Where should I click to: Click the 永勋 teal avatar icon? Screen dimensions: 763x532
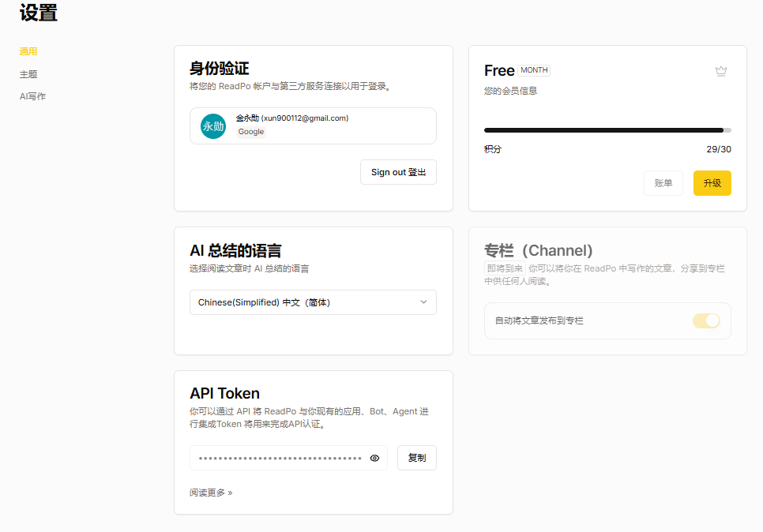coord(213,126)
